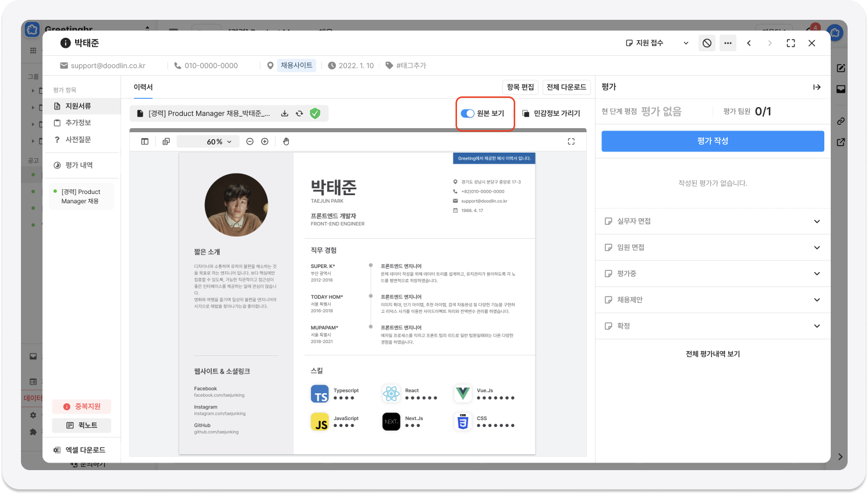868x494 pixels.
Task: Open 추가정보 in the side menu
Action: pos(82,123)
